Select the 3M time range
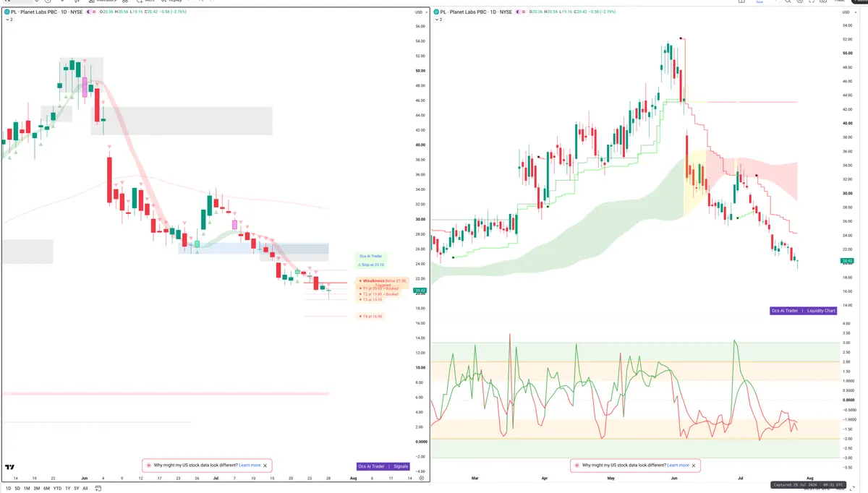This screenshot has width=868, height=493. tap(37, 489)
